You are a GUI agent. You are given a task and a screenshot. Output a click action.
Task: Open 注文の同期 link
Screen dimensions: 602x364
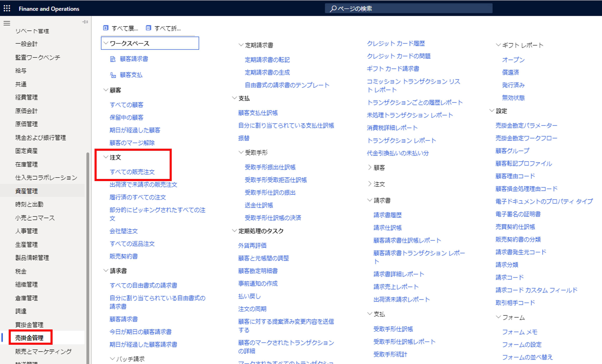pyautogui.click(x=252, y=309)
